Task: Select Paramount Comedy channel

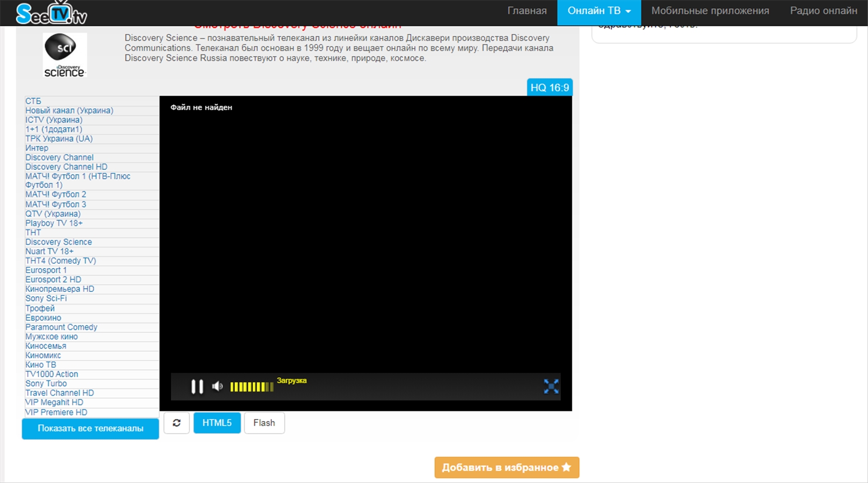Action: tap(61, 327)
